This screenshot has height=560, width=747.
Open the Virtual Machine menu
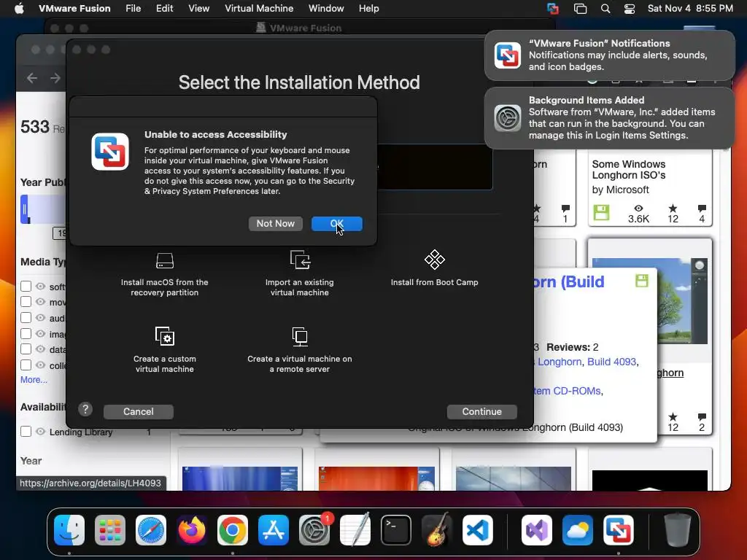[x=259, y=9]
